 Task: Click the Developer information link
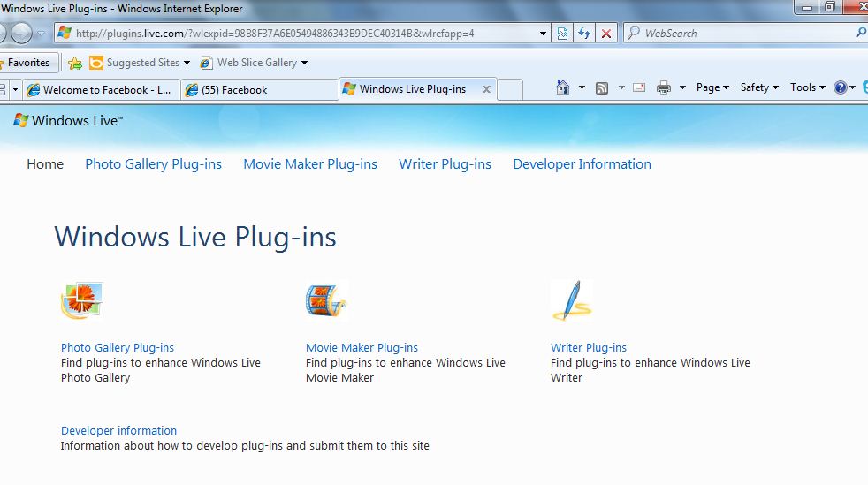click(x=118, y=431)
